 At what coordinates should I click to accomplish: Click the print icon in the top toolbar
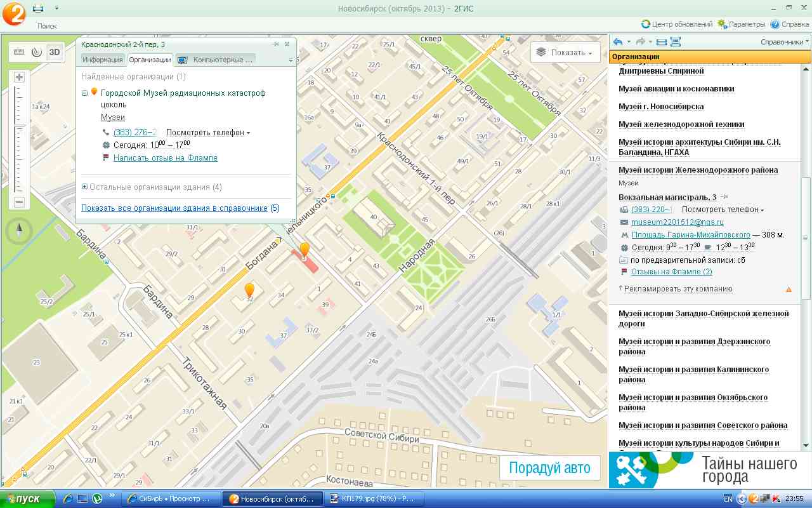pos(38,8)
